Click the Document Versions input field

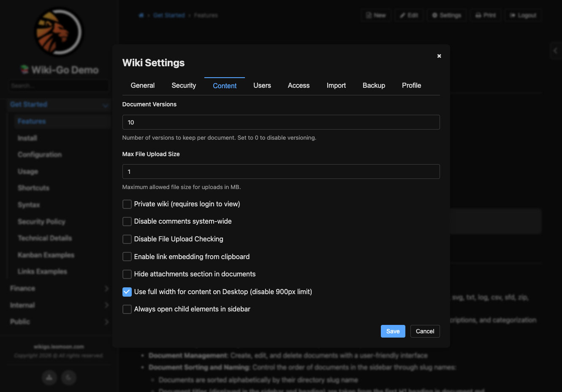click(281, 122)
